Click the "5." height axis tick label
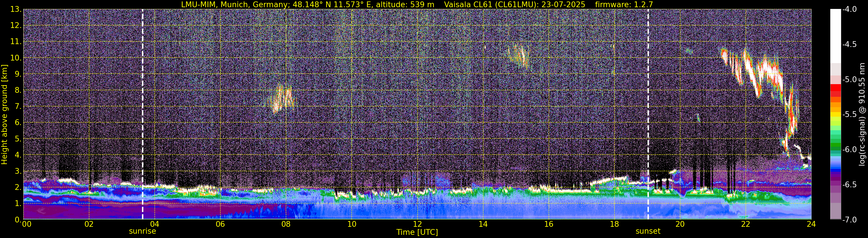This screenshot has width=868, height=238. click(x=18, y=139)
